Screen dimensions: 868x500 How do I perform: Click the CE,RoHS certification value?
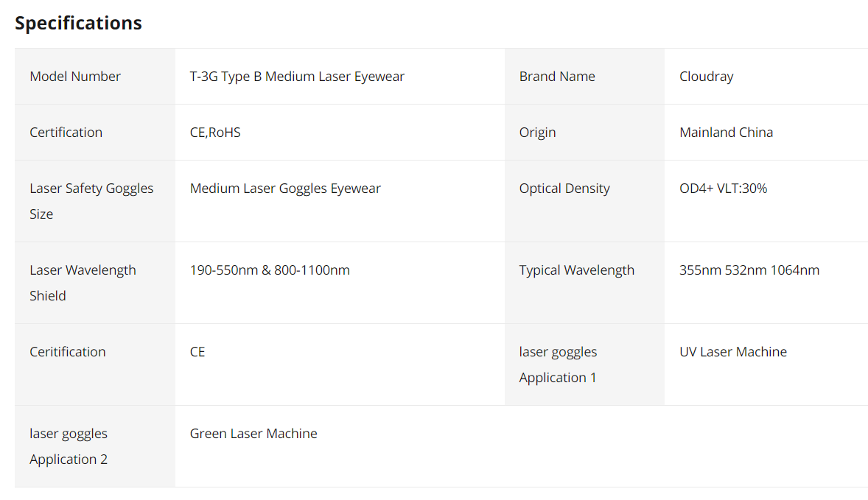[x=215, y=133]
